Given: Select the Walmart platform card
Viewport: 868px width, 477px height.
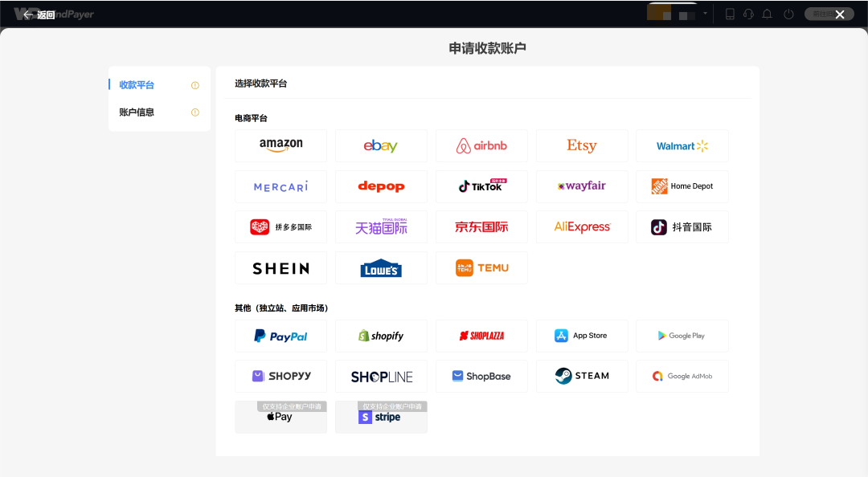Looking at the screenshot, I should pyautogui.click(x=682, y=145).
